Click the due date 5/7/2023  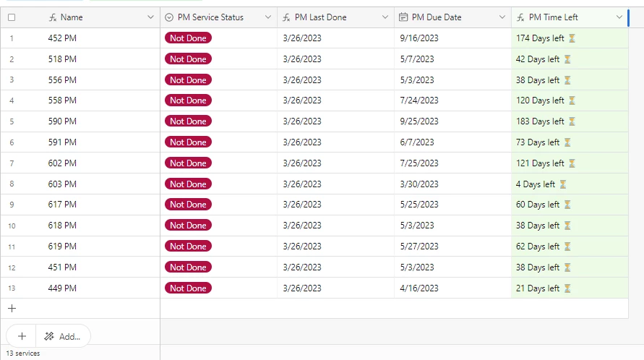[x=417, y=59]
